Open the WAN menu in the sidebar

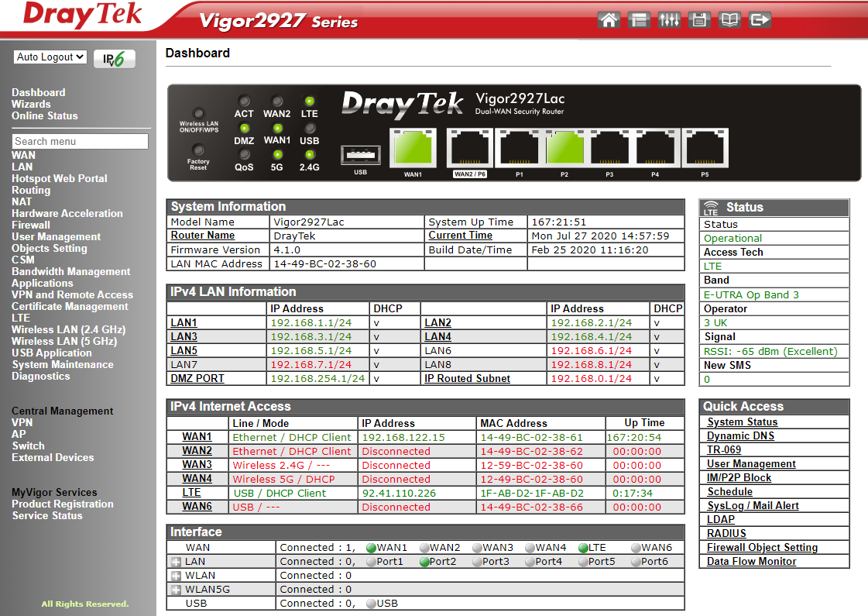[23, 155]
